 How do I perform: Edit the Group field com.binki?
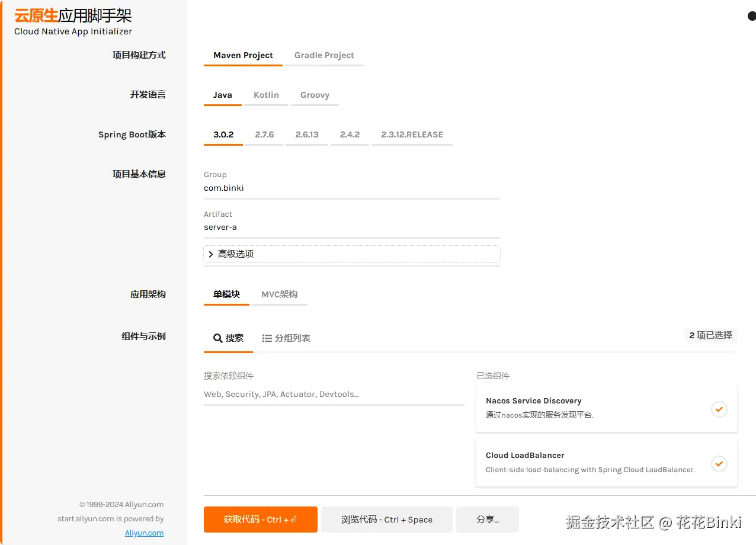352,188
